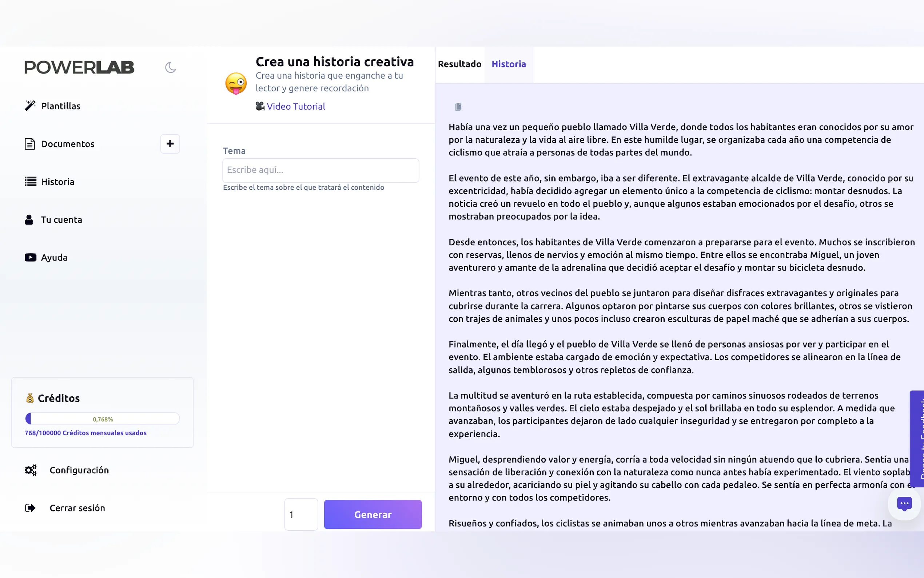Click the quantity number field
Viewport: 924px width, 578px height.
[x=301, y=515]
